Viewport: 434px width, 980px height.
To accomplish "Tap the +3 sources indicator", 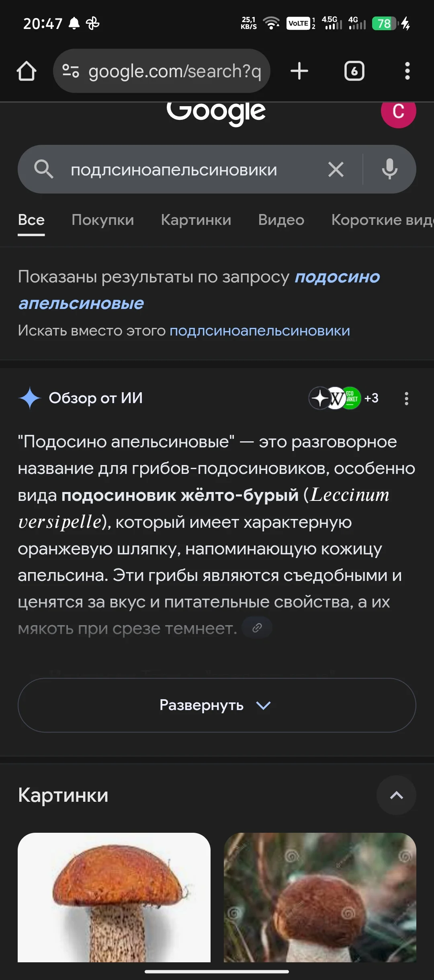I will point(371,398).
